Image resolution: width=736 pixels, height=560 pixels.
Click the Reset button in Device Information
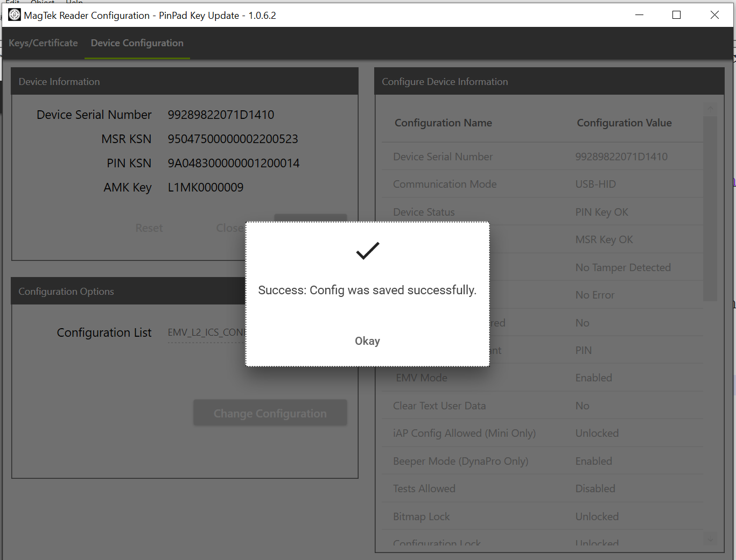tap(149, 228)
